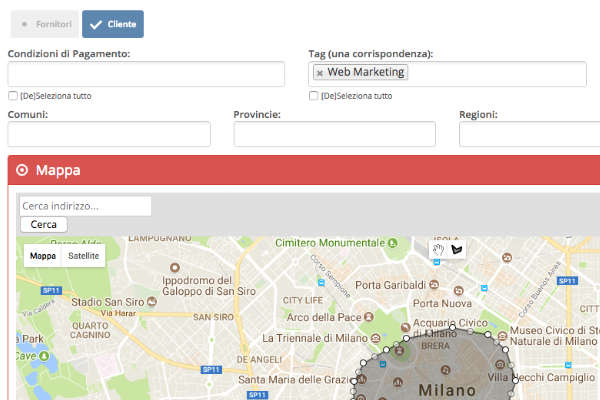Image resolution: width=600 pixels, height=400 pixels.
Task: Click the Porta Nuova map label
Action: click(x=442, y=304)
